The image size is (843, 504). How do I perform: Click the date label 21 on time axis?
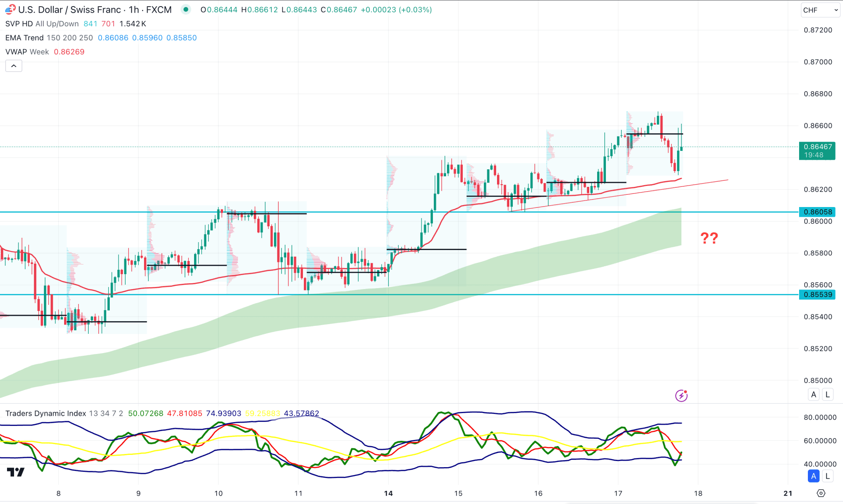click(788, 493)
